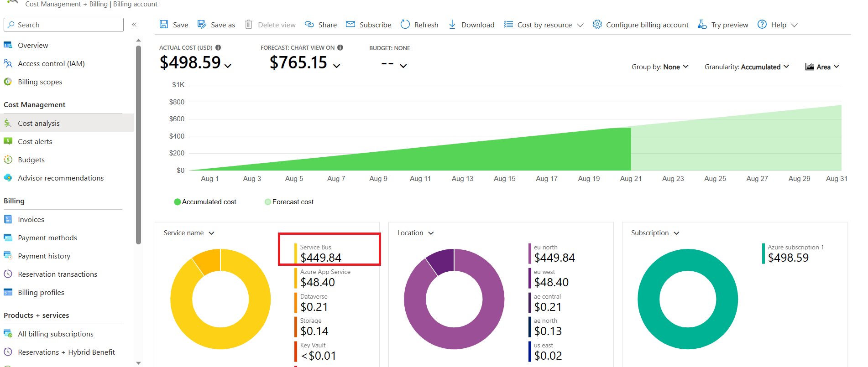The width and height of the screenshot is (868, 367).
Task: Click the Help question mark icon
Action: (762, 24)
